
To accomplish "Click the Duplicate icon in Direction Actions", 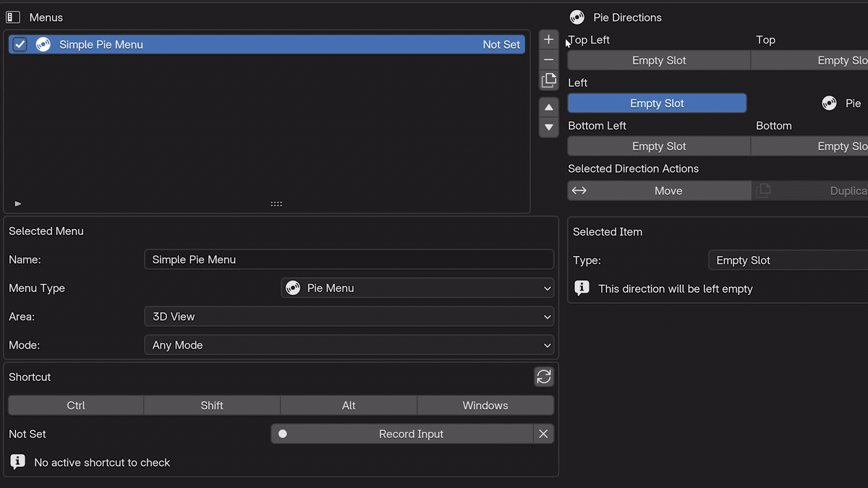I will [764, 190].
